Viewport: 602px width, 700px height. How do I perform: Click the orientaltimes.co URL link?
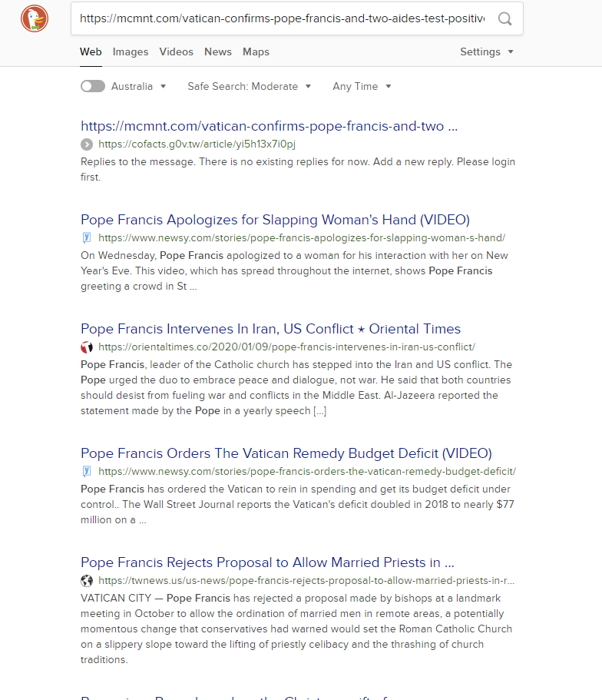pos(286,347)
